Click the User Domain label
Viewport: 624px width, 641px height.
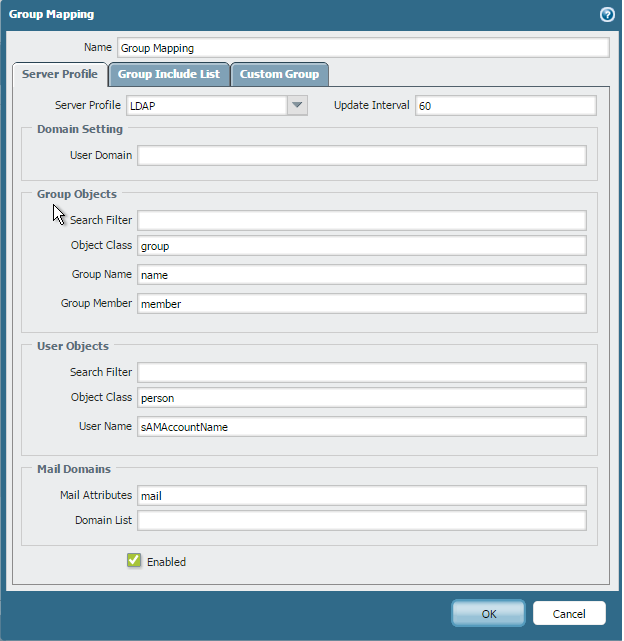(101, 155)
